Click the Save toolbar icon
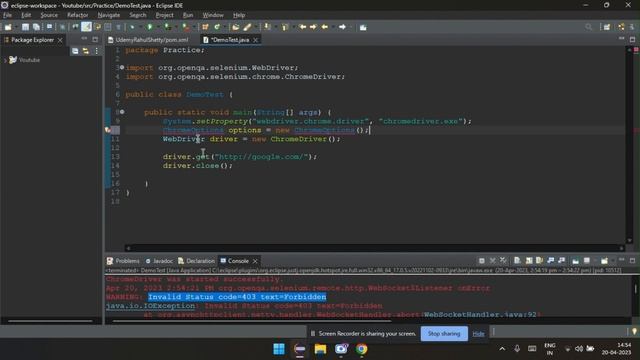Screen dimensions: 640x360 25,27
